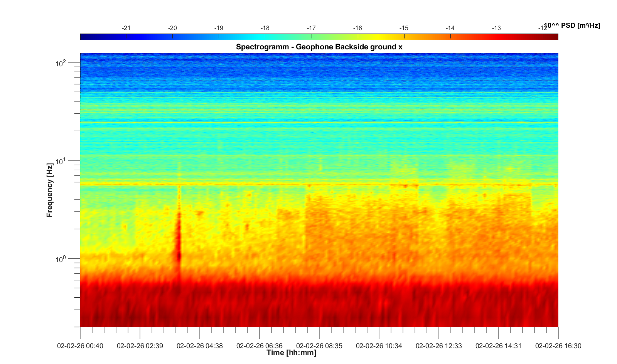Click the 02-02-26 08:35 time label
The image size is (617, 364).
click(x=319, y=346)
